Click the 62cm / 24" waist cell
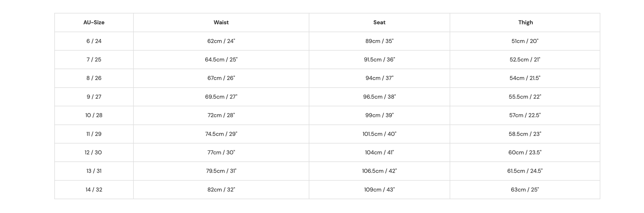The image size is (644, 213). point(221,41)
